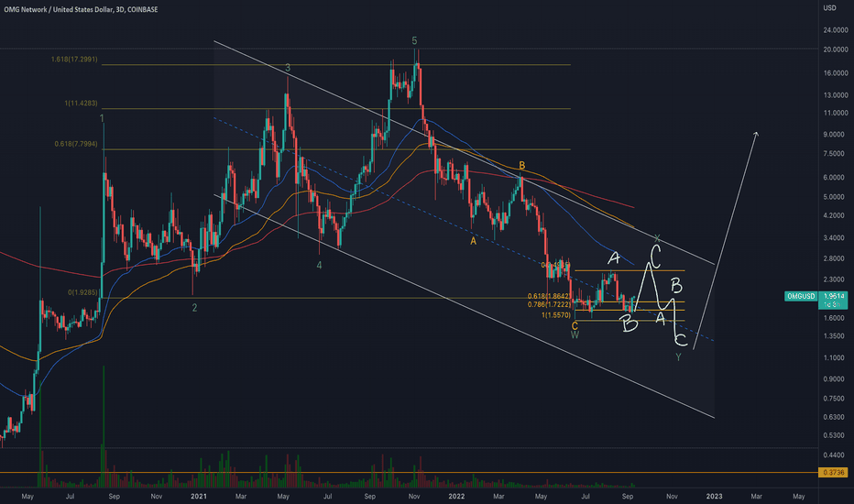Select the 0.618(7.7994) Fibonacci level label
854x504 pixels.
76,144
